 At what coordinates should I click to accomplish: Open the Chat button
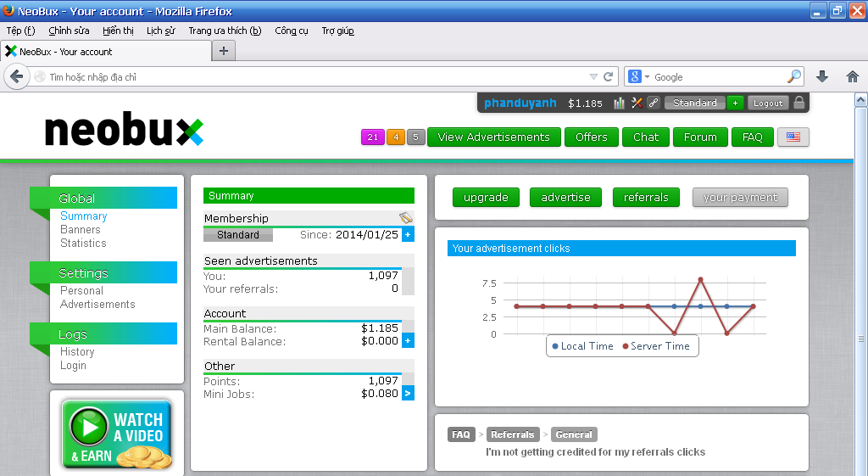point(645,137)
